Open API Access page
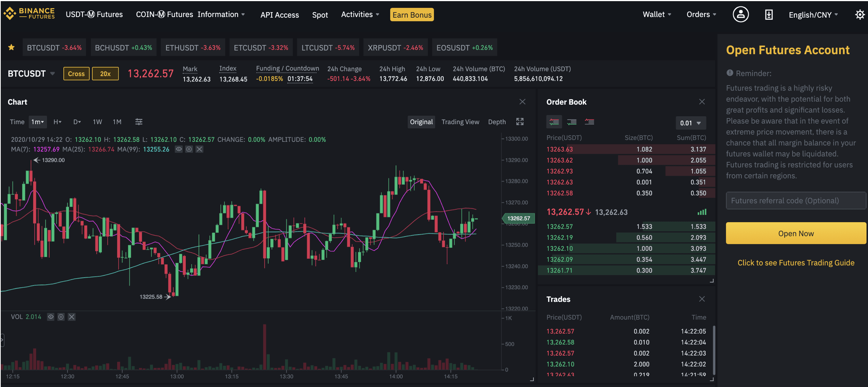Screen dimensions: 868x387 click(280, 15)
